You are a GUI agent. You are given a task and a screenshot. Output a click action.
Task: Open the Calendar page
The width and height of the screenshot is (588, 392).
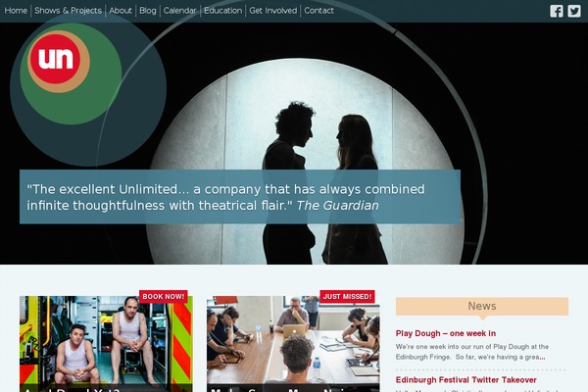(180, 11)
